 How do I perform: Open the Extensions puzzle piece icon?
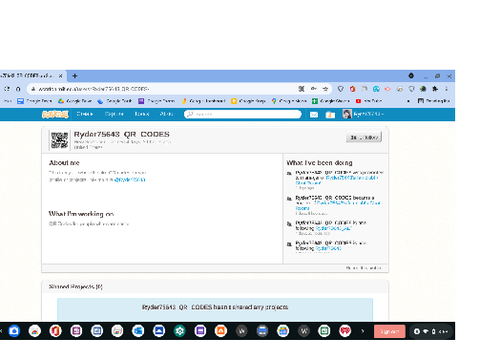tap(435, 89)
